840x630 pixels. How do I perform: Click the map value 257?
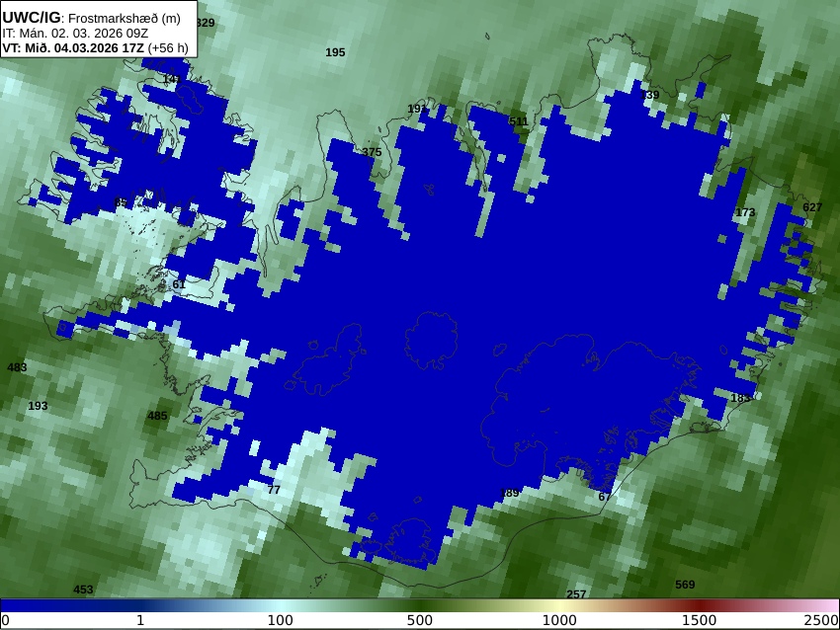[x=576, y=594]
